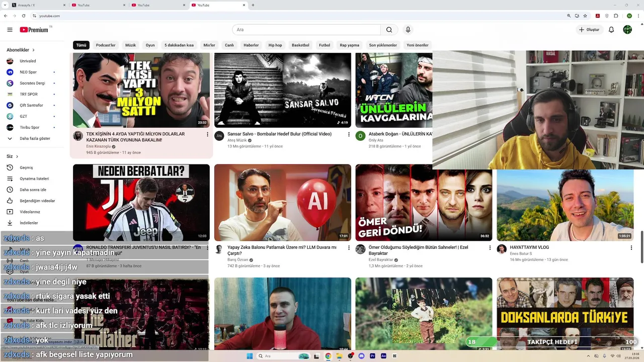
Task: Open the Sansar Salvo Bombalar Hedef Bulur title
Action: point(279,134)
